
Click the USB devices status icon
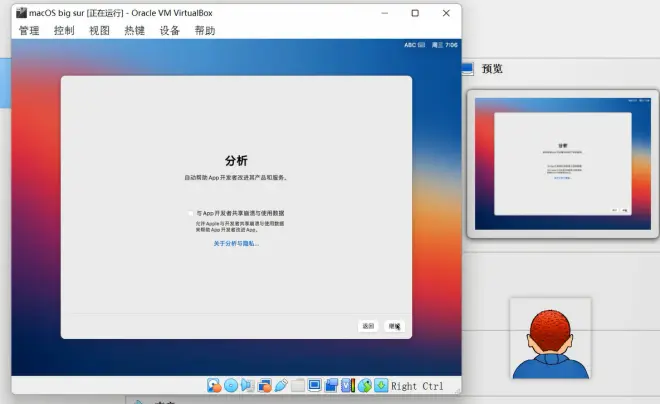coord(281,385)
